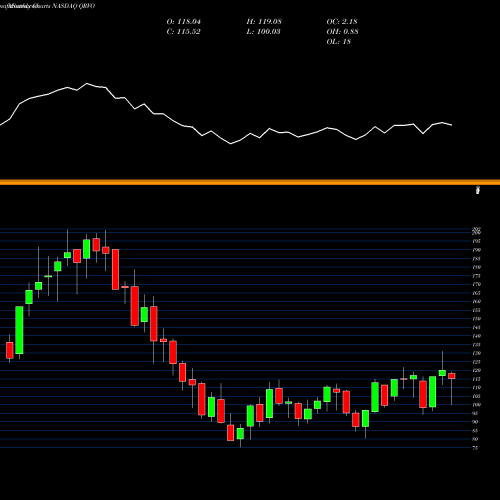Click the OL: 18 readout

[339, 42]
